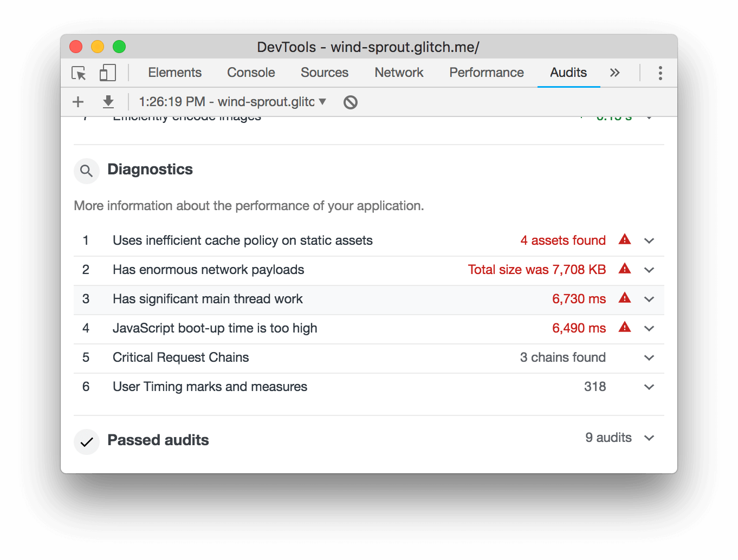738x560 pixels.
Task: Open hidden panels via the double-chevron icon
Action: 614,72
